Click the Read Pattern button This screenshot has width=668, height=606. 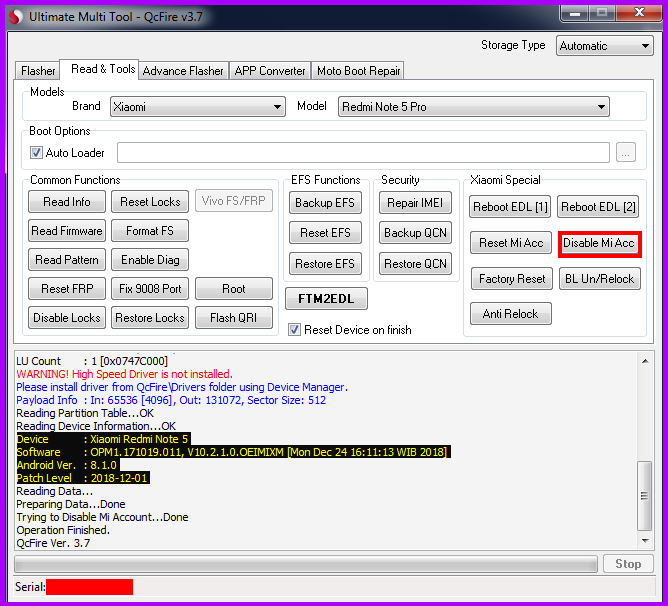[x=67, y=260]
